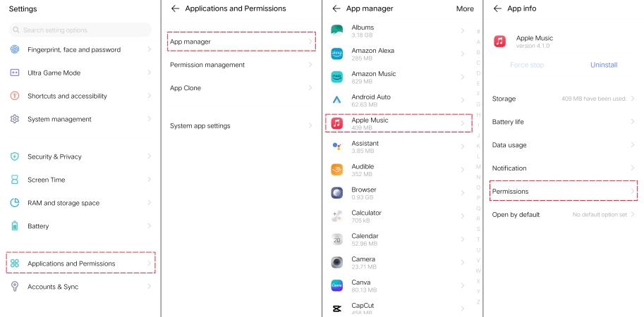Select Permission management entry

[x=241, y=65]
